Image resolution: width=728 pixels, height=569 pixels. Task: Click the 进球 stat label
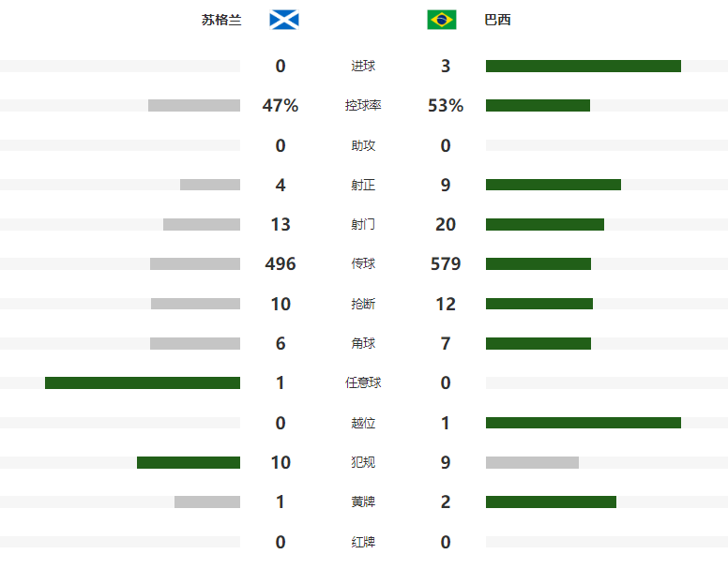pyautogui.click(x=363, y=66)
